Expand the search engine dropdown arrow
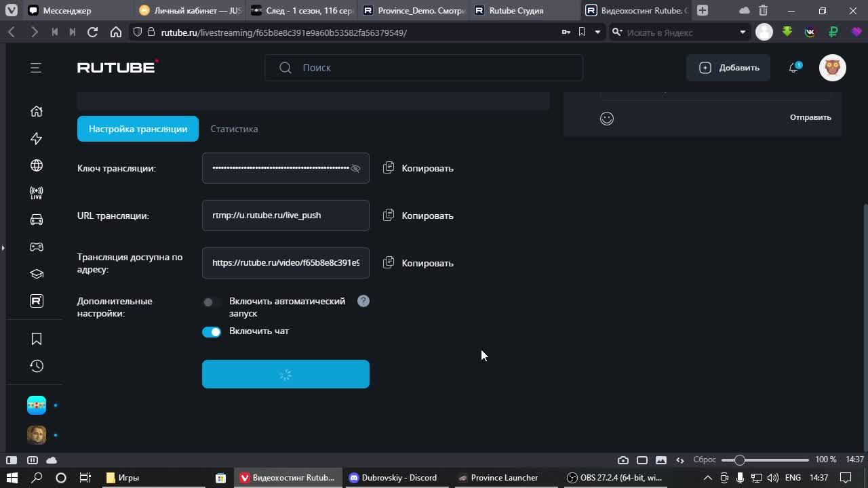868x488 pixels. tap(743, 32)
